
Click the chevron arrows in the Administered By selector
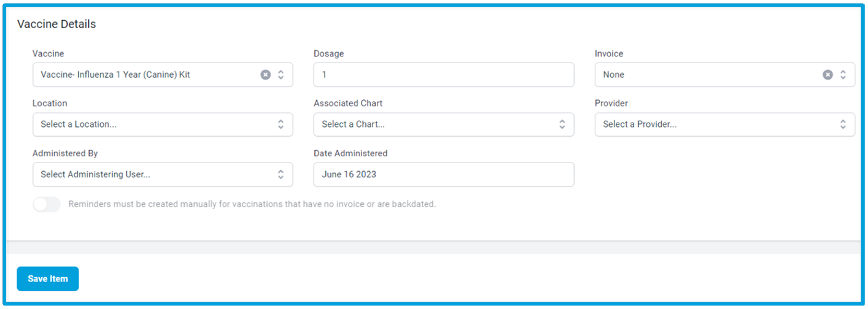(x=281, y=175)
